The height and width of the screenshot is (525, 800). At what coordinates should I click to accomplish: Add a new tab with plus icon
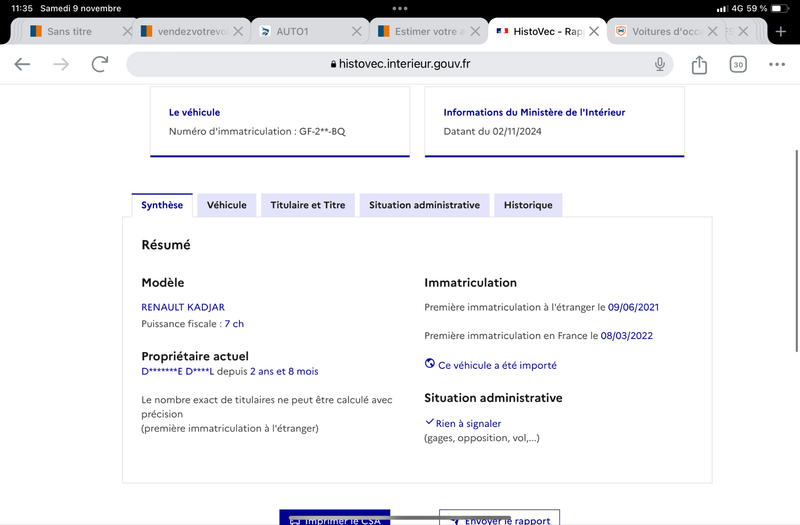(x=781, y=32)
